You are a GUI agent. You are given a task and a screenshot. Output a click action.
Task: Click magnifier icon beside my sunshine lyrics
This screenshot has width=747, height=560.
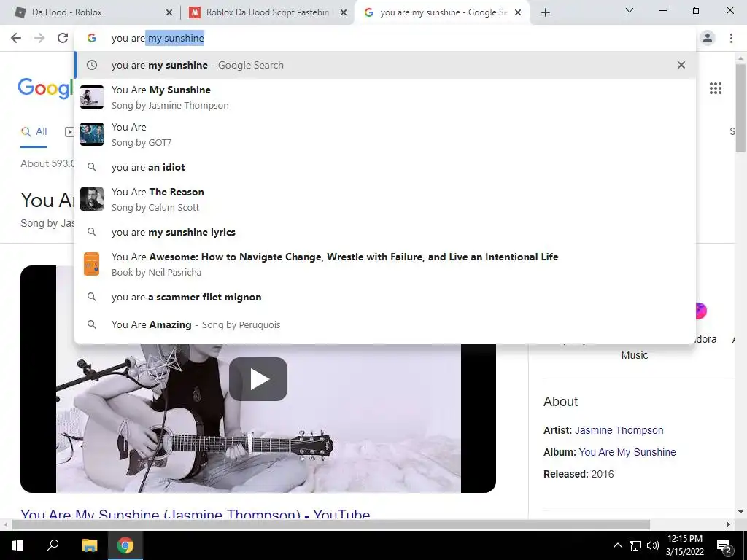(91, 232)
